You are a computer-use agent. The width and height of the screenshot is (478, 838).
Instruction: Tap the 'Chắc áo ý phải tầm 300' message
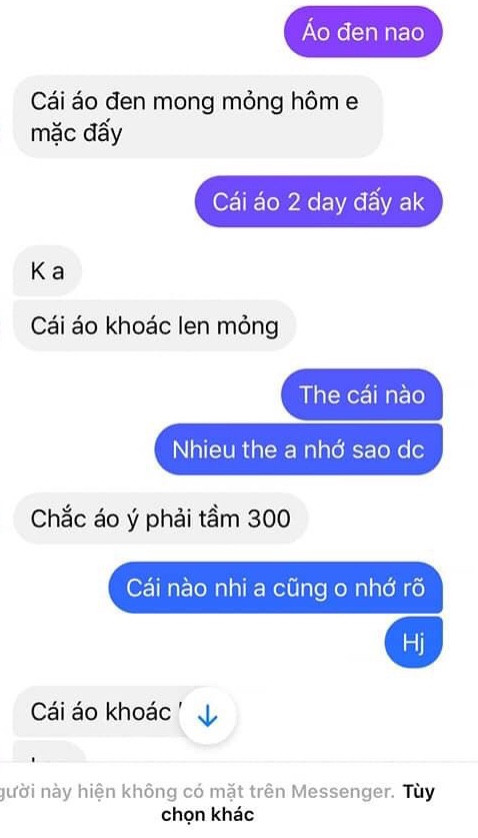[x=160, y=518]
